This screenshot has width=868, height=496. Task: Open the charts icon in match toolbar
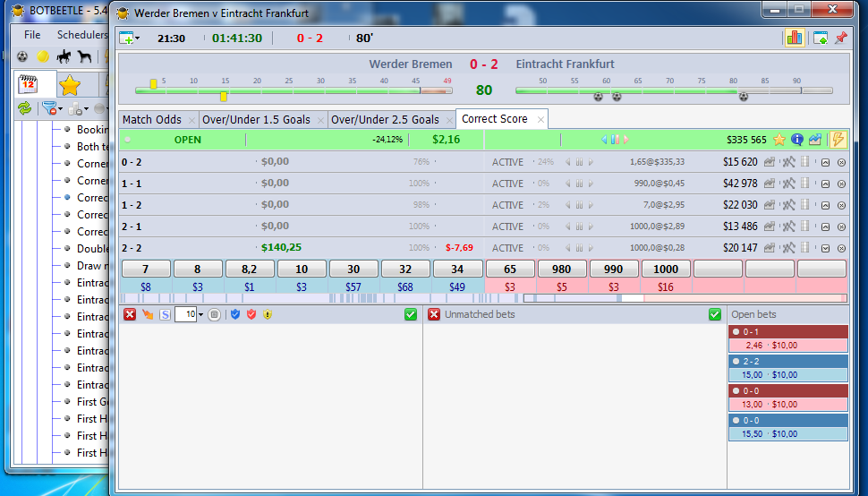pyautogui.click(x=795, y=38)
